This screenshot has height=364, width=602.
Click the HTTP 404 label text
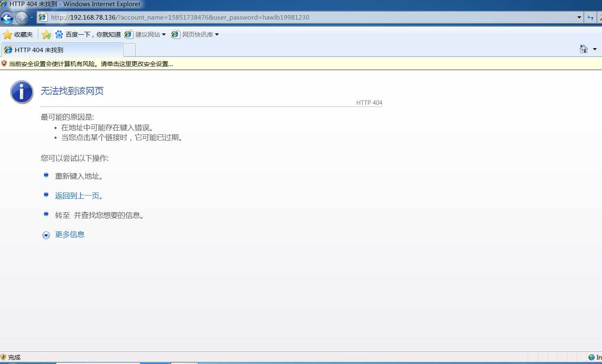click(x=369, y=102)
